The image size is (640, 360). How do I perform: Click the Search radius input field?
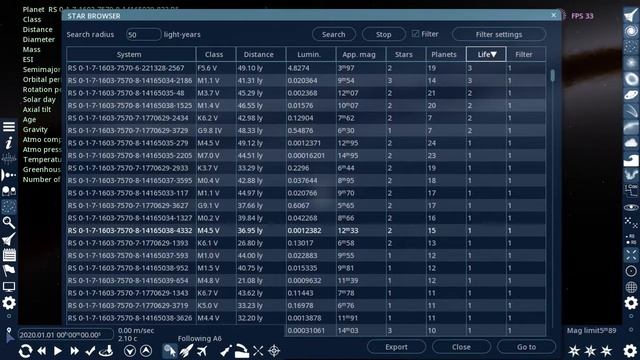click(x=143, y=34)
